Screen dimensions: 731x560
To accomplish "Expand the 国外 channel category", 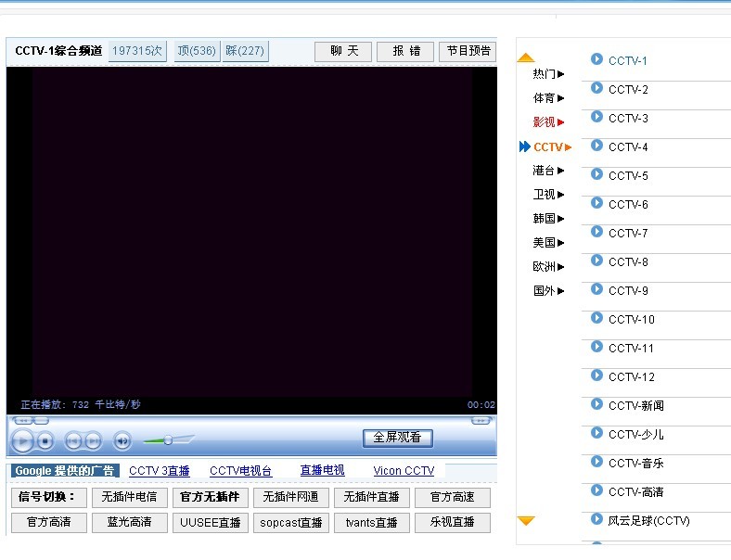I will [x=548, y=291].
